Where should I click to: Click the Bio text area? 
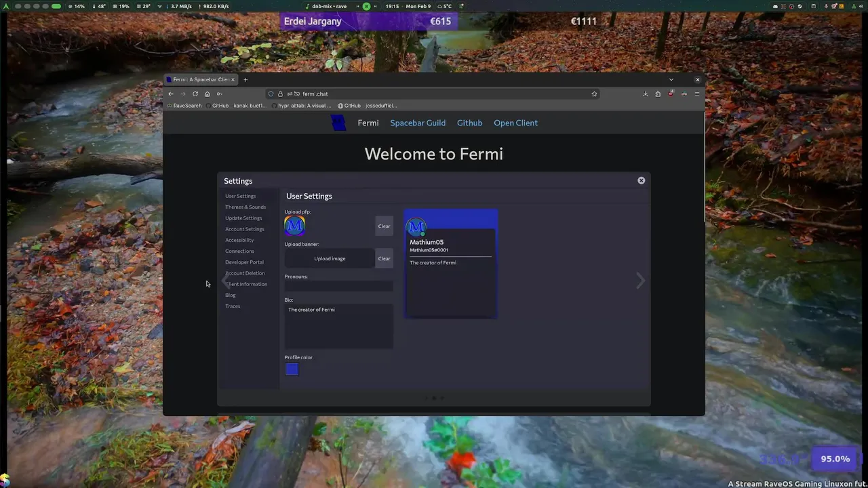pos(338,327)
